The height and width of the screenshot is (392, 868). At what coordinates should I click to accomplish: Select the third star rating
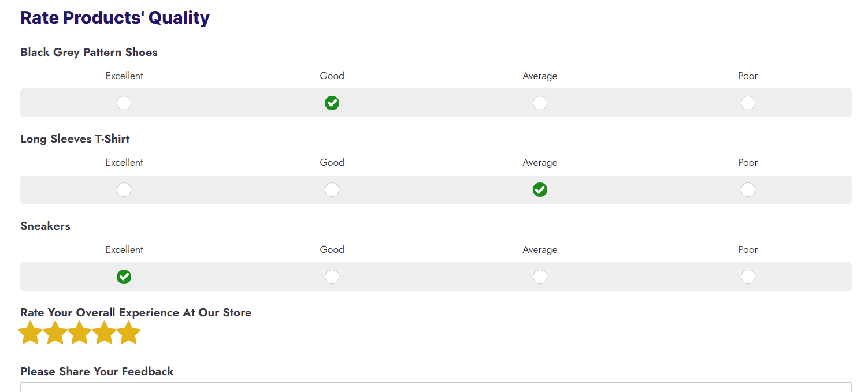[80, 333]
